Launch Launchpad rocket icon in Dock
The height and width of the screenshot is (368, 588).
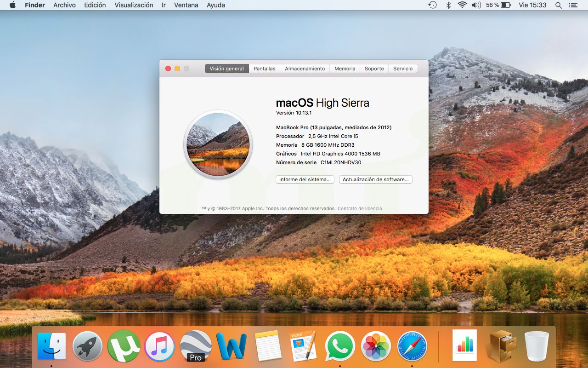click(87, 346)
